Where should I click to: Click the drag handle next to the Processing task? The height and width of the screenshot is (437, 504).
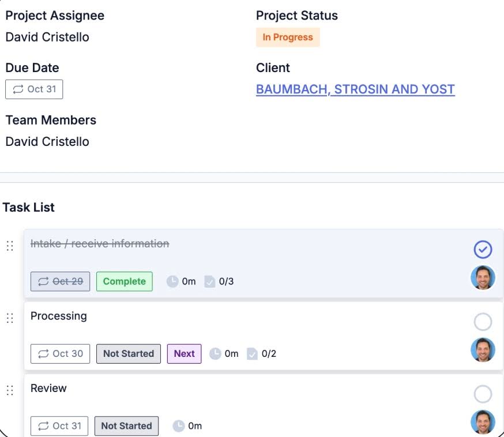(x=10, y=318)
